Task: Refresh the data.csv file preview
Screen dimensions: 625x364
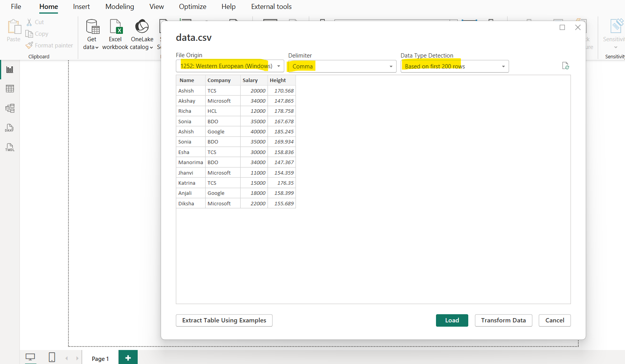Action: pos(566,66)
